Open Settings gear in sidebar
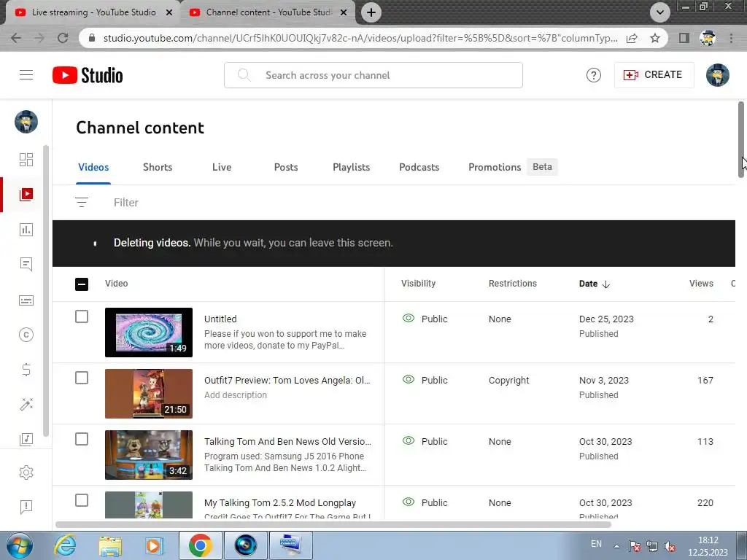The width and height of the screenshot is (747, 560). (x=26, y=472)
